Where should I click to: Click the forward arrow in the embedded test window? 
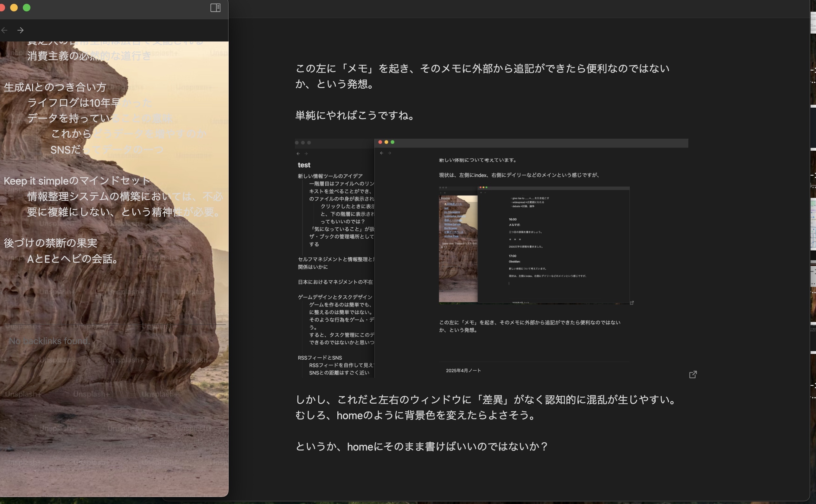pyautogui.click(x=306, y=154)
